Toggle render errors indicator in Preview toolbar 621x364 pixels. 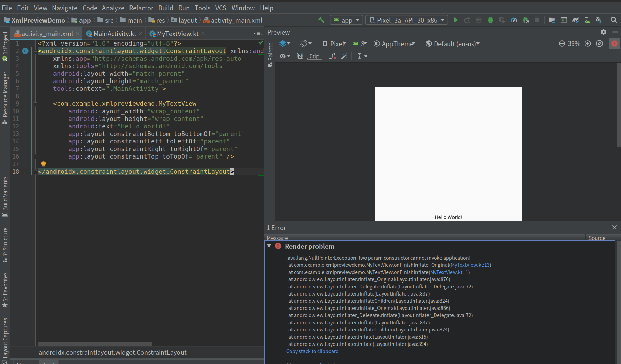point(614,43)
